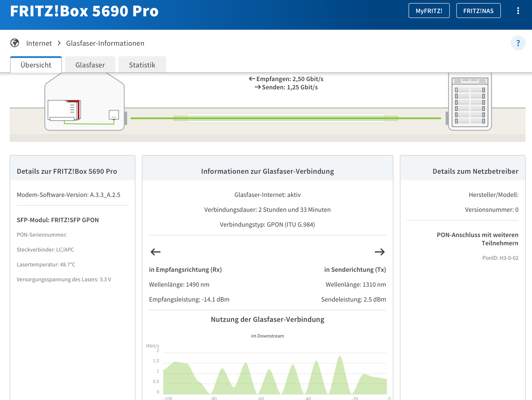Open the MyFRITZ! button

pos(429,11)
